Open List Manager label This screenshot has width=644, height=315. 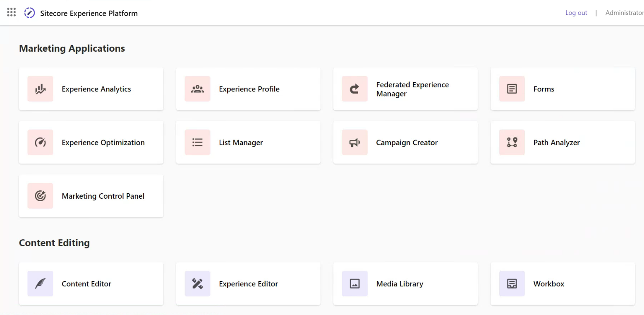[x=241, y=142]
